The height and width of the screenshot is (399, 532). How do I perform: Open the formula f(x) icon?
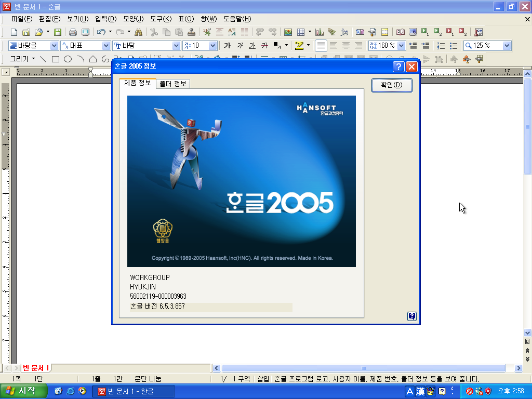[344, 32]
